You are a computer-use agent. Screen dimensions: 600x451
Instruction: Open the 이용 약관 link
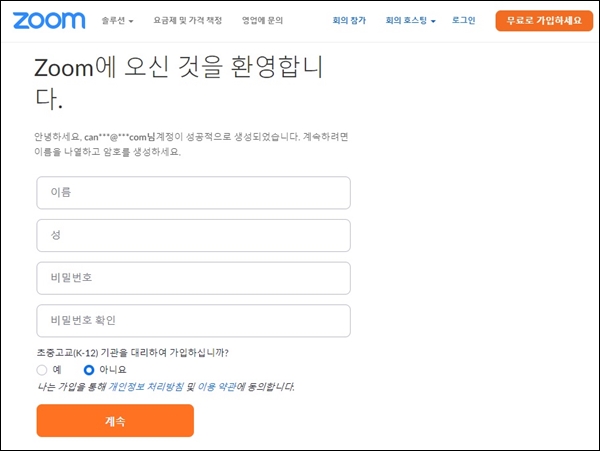click(x=217, y=387)
